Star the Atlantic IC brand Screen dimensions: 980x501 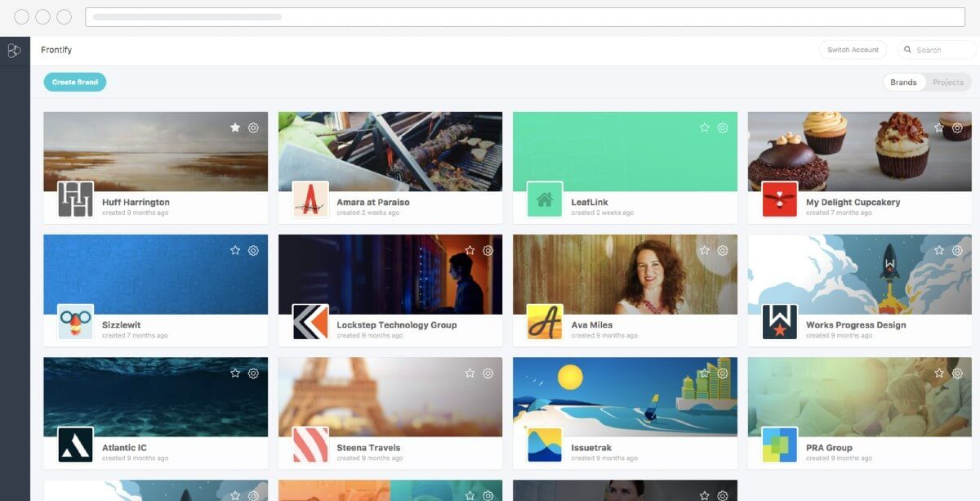(235, 373)
